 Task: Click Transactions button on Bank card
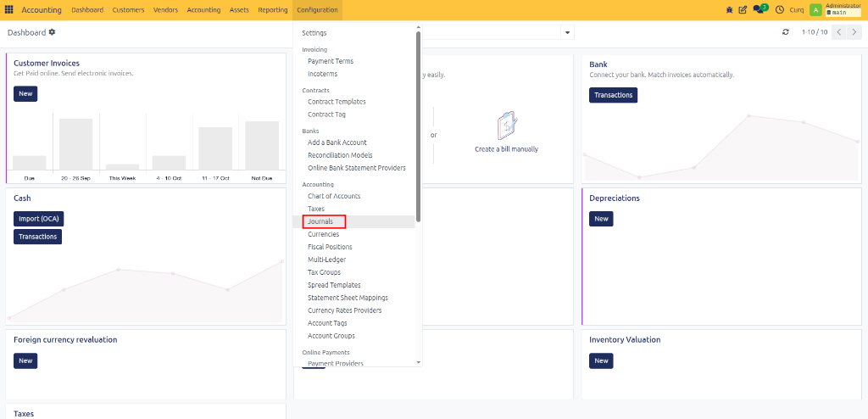[614, 95]
